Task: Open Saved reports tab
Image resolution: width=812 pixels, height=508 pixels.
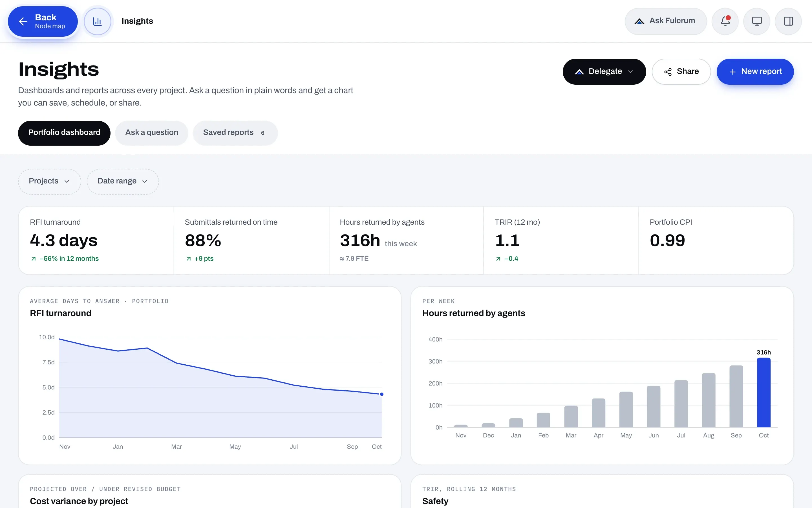Action: pyautogui.click(x=235, y=133)
